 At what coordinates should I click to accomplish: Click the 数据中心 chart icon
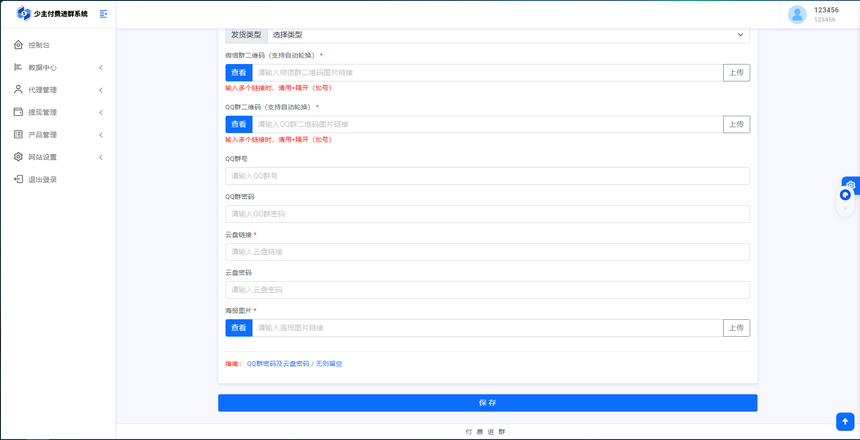point(18,67)
